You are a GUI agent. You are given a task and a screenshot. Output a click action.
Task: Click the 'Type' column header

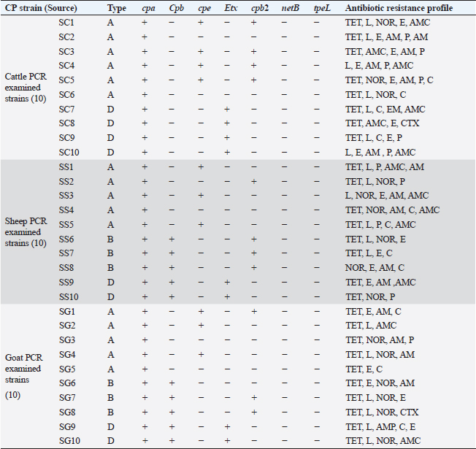[117, 9]
